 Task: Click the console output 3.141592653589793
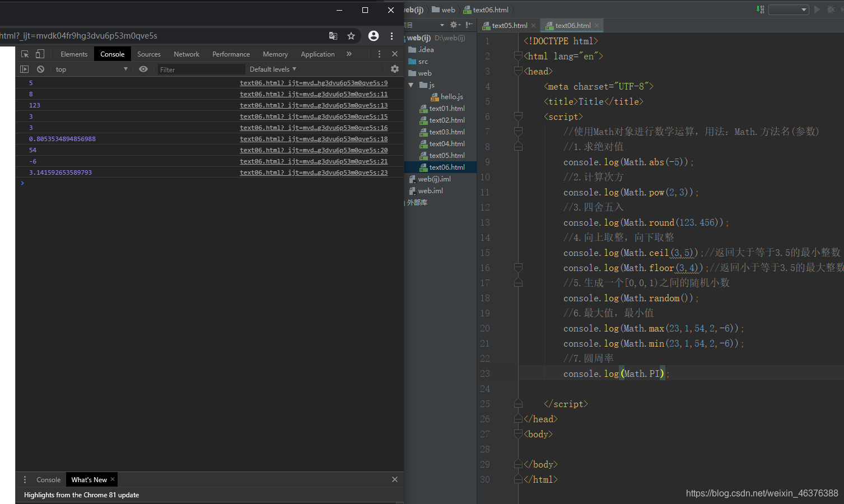60,172
